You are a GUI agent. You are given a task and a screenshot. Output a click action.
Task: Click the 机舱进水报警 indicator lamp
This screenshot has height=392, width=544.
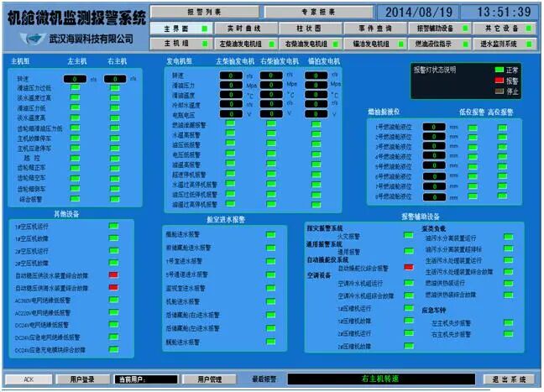[271, 301]
